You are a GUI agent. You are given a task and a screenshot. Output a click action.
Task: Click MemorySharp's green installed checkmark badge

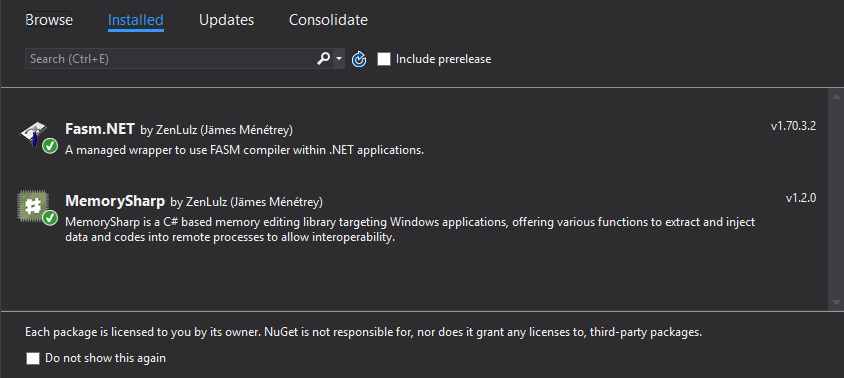coord(50,218)
